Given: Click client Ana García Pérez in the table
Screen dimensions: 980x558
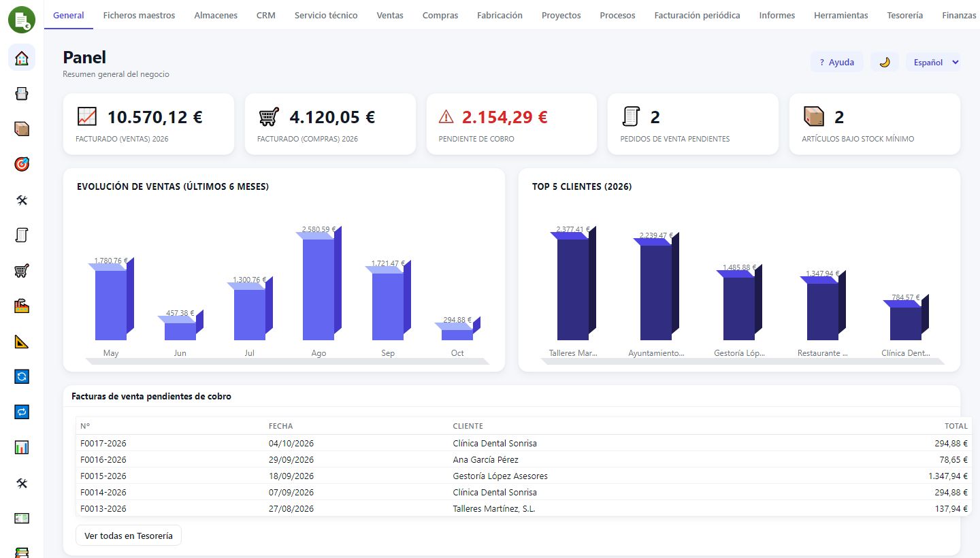Looking at the screenshot, I should coord(486,459).
